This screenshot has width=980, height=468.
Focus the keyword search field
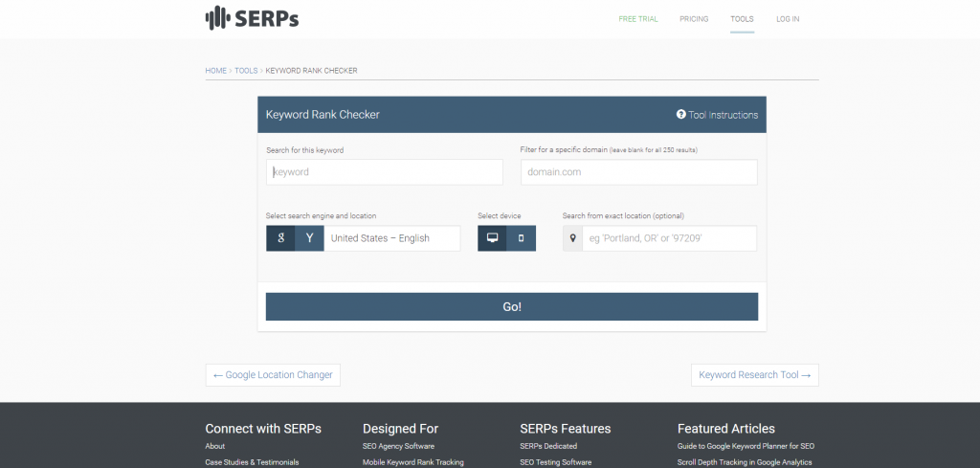(385, 172)
